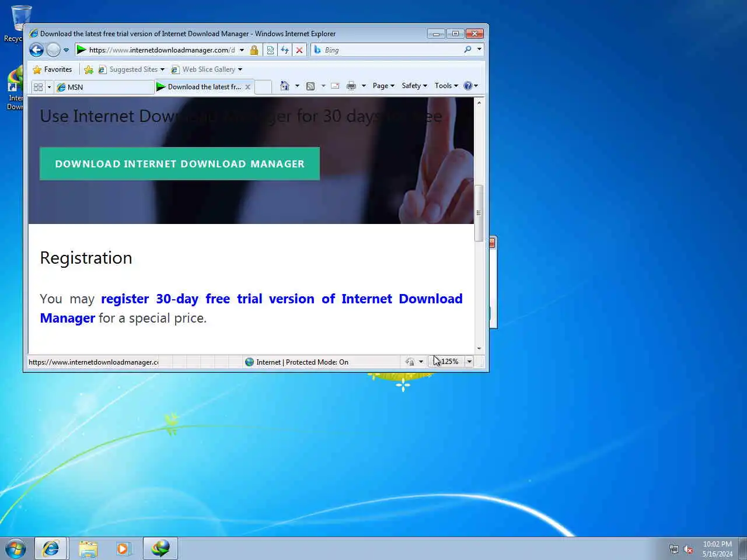Switch to the MSN tab
This screenshot has height=560, width=747.
coord(104,87)
